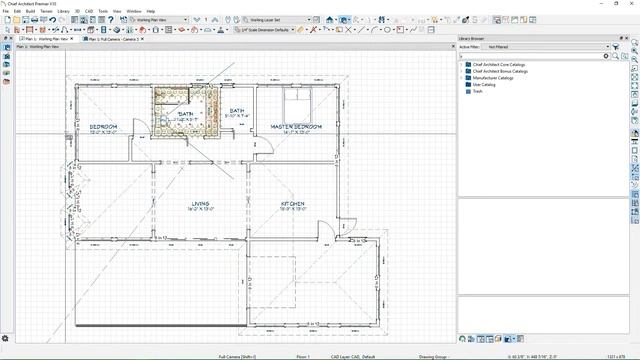Close the Full Camera tab

142,39
